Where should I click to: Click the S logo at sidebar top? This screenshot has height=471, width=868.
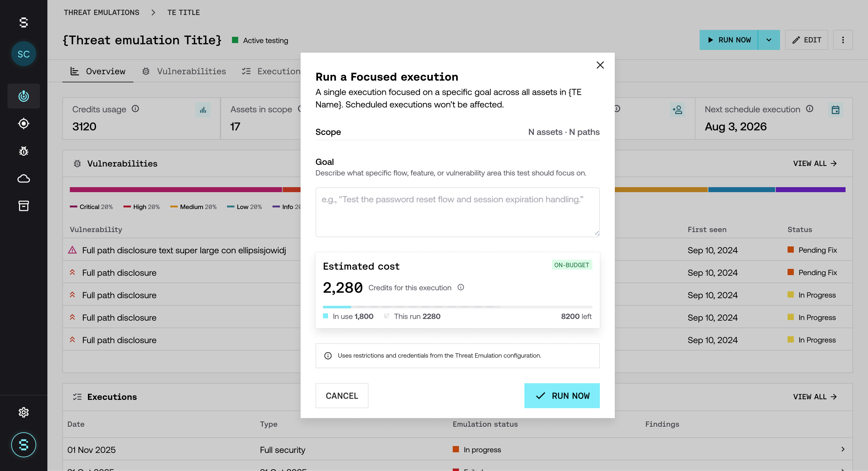(x=24, y=22)
